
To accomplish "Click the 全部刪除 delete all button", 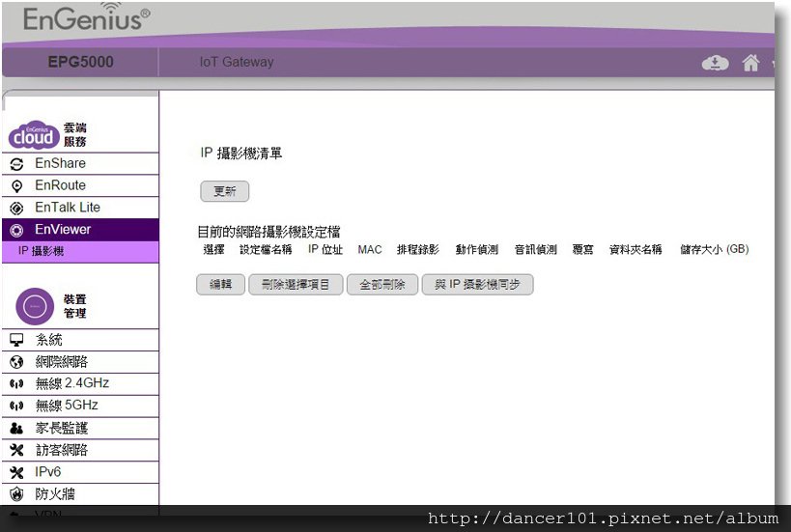I will pyautogui.click(x=381, y=285).
